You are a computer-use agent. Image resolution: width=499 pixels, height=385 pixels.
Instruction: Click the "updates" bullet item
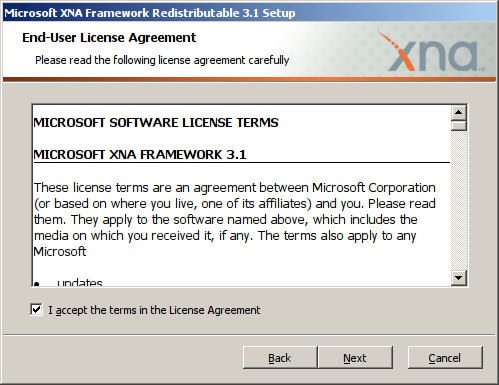pos(80,282)
